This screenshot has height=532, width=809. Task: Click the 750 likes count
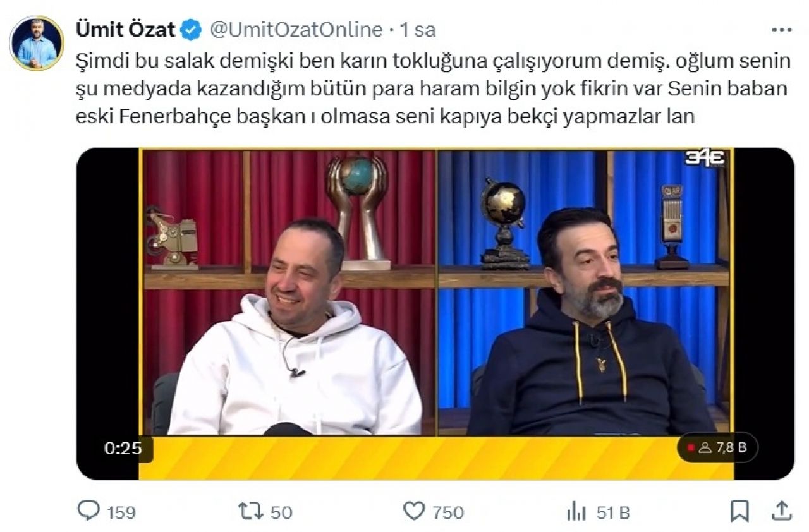coord(448,512)
